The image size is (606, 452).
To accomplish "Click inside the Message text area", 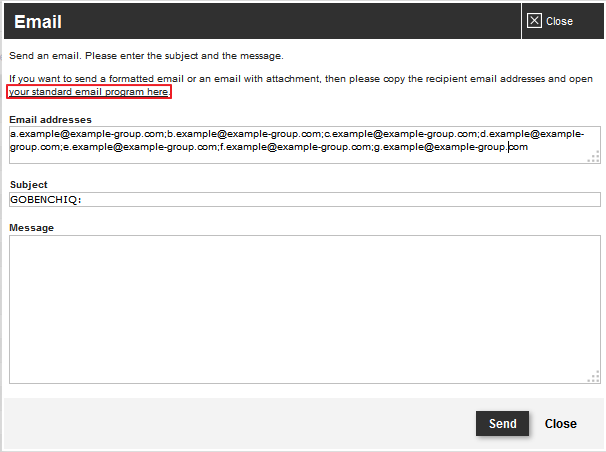I will (x=305, y=309).
